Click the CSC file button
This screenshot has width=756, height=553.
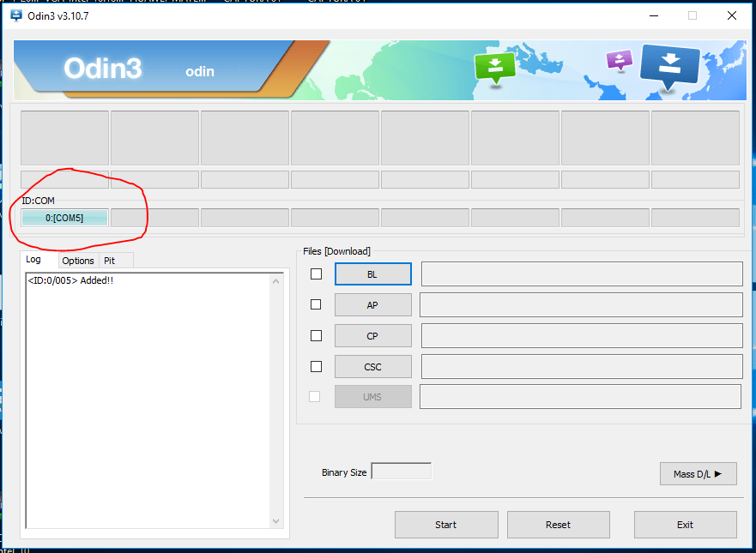click(372, 367)
